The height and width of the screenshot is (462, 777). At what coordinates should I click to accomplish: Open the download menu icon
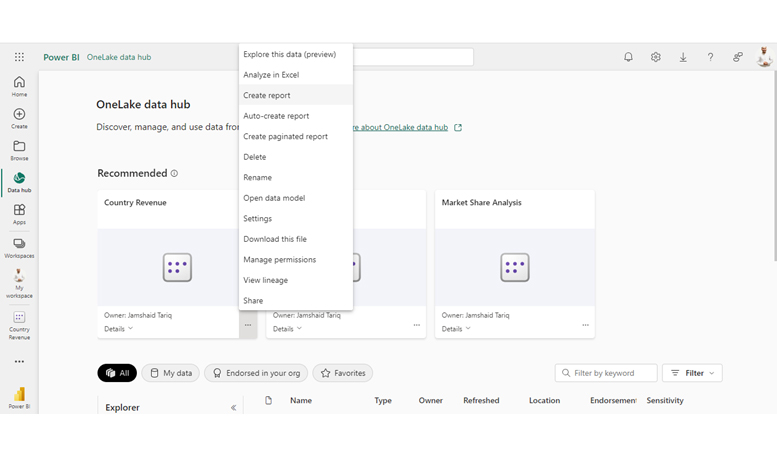683,57
